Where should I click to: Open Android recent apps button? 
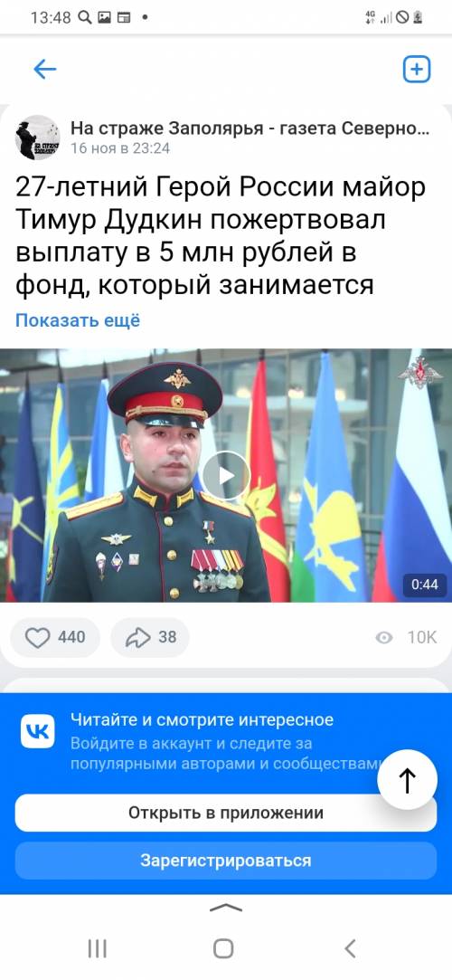tap(98, 948)
